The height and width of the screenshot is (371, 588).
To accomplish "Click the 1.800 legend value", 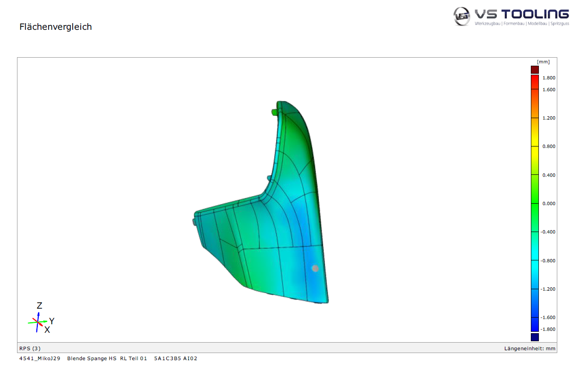I will coord(549,78).
